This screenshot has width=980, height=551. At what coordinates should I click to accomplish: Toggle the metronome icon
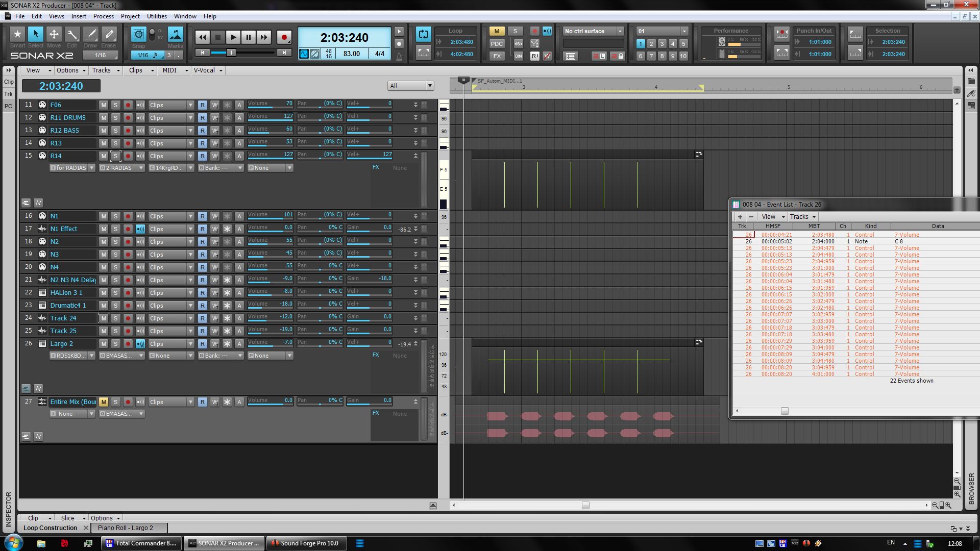click(399, 57)
